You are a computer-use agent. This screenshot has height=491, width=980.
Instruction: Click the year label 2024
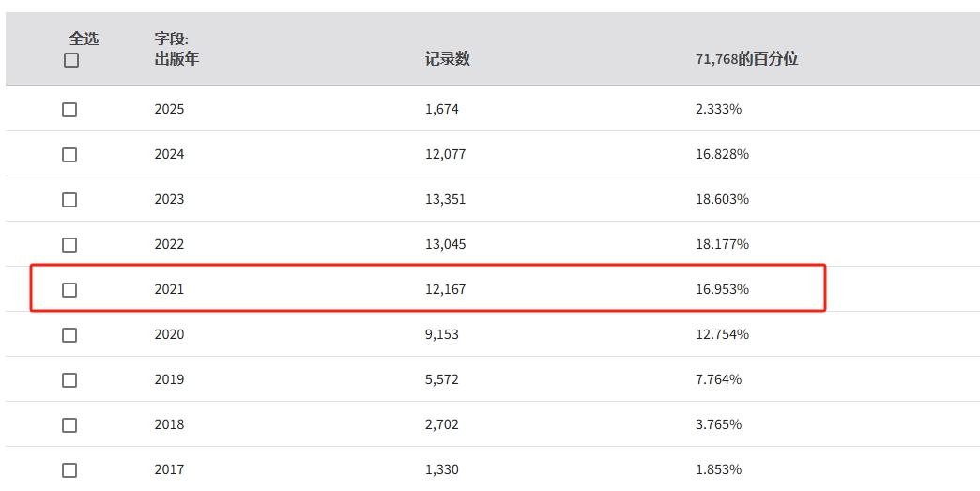click(169, 154)
